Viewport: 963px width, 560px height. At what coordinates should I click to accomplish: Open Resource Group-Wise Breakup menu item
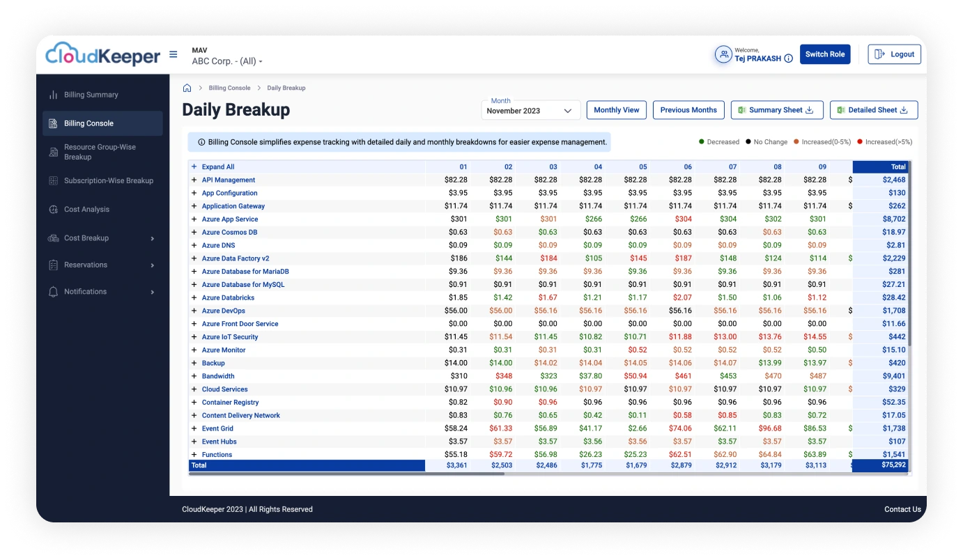pyautogui.click(x=102, y=152)
